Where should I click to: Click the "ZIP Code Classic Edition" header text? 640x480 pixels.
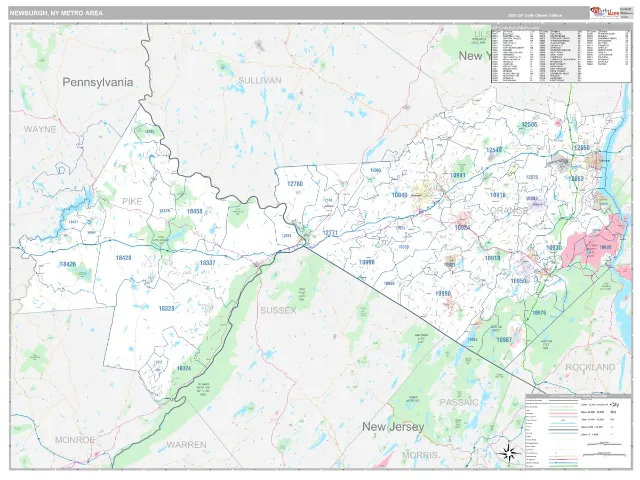tap(535, 16)
